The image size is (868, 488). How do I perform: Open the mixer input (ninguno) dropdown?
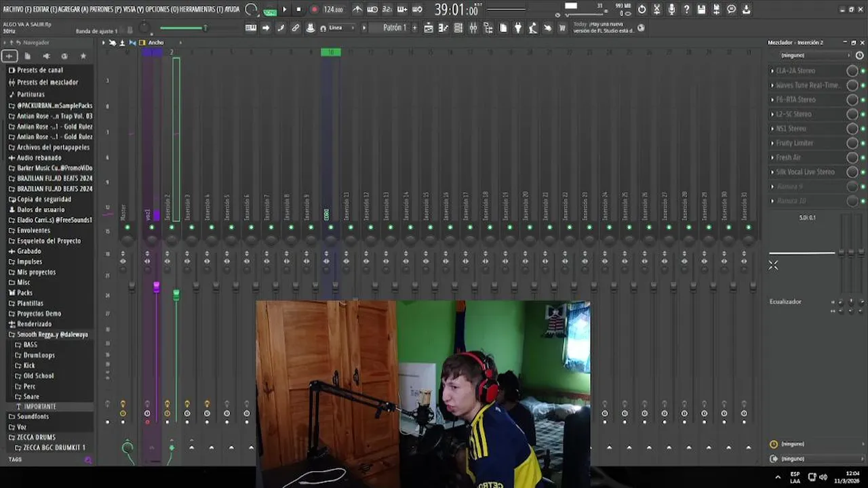(x=814, y=56)
